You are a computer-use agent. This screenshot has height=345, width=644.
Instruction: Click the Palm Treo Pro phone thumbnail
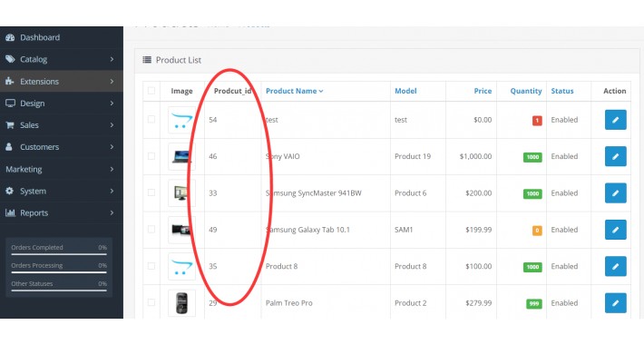pyautogui.click(x=182, y=302)
